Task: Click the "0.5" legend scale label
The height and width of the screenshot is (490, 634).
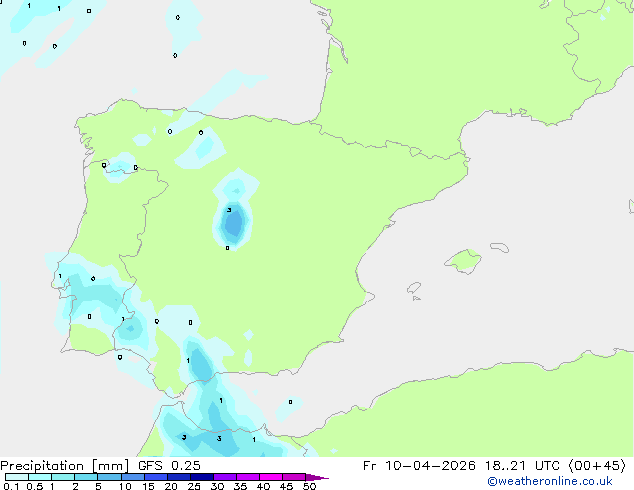Action: pos(34,486)
